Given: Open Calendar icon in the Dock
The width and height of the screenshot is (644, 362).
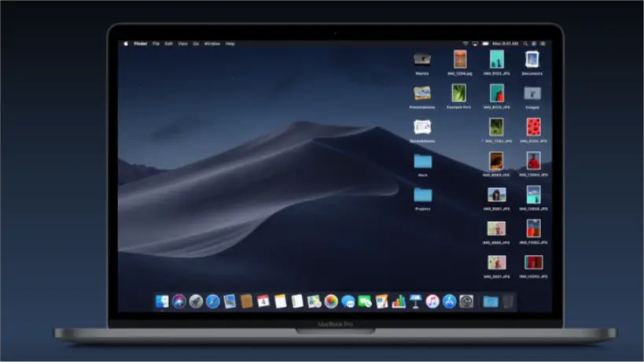Looking at the screenshot, I should click(263, 301).
